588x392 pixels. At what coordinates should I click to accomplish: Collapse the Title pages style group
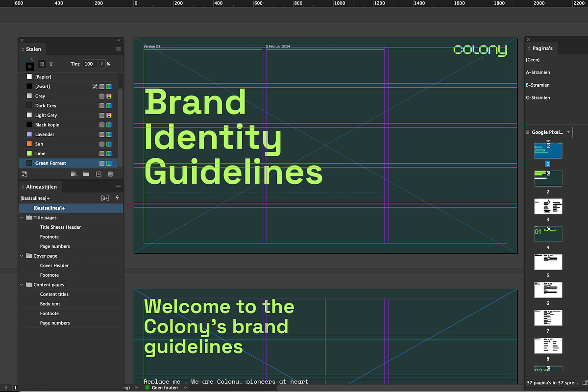pyautogui.click(x=22, y=218)
